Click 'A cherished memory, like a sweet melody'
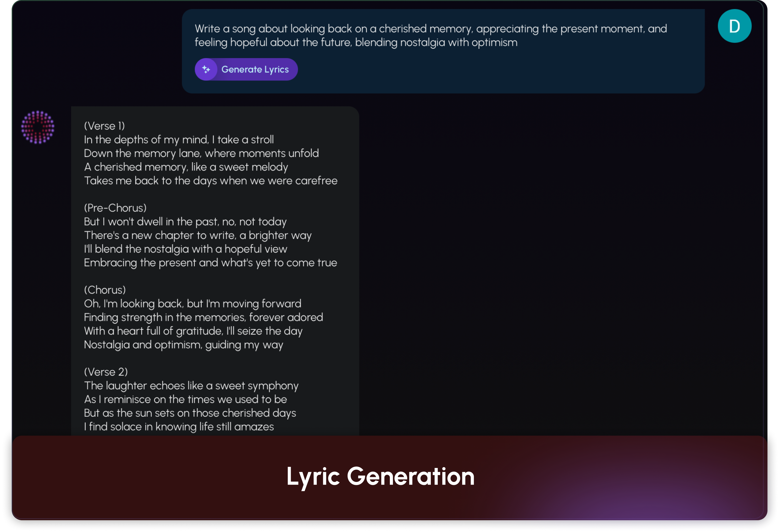This screenshot has width=779, height=532. [x=186, y=167]
